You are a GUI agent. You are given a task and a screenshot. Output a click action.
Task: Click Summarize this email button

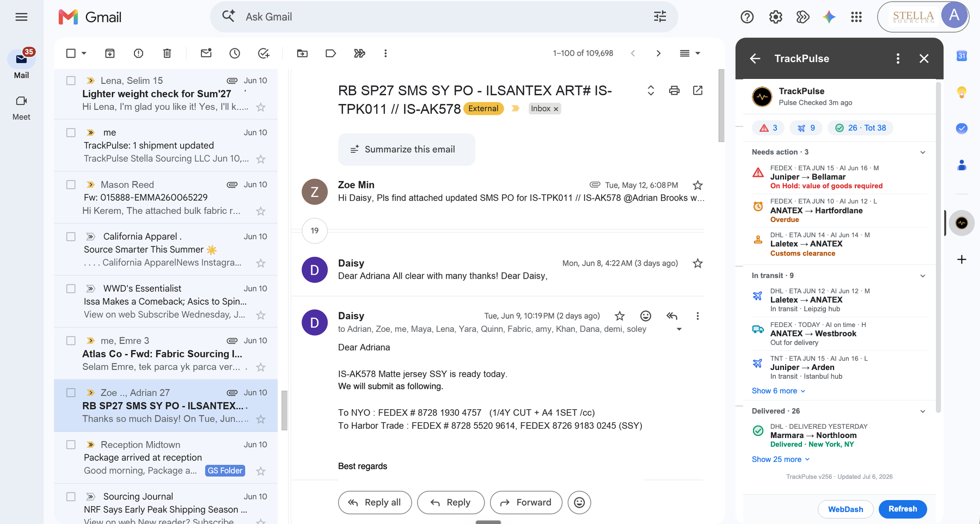pyautogui.click(x=407, y=150)
